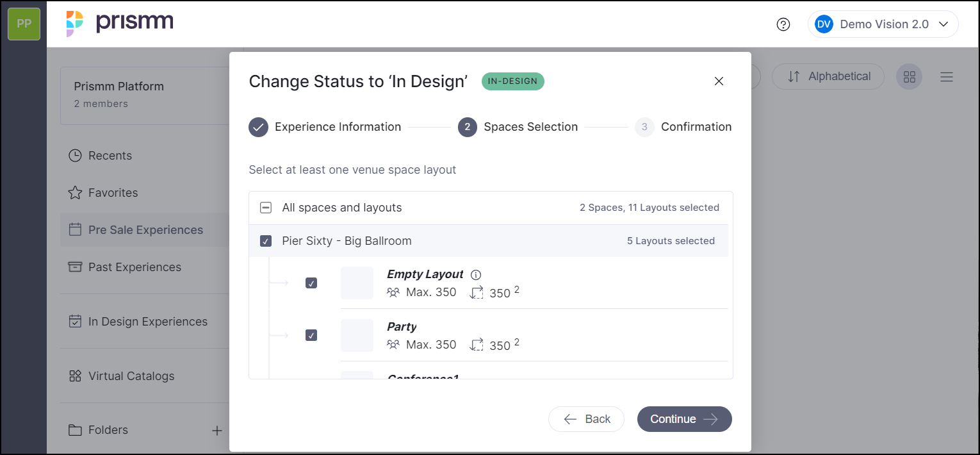Click the green PP workspace avatar
This screenshot has width=980, height=455.
[x=24, y=24]
